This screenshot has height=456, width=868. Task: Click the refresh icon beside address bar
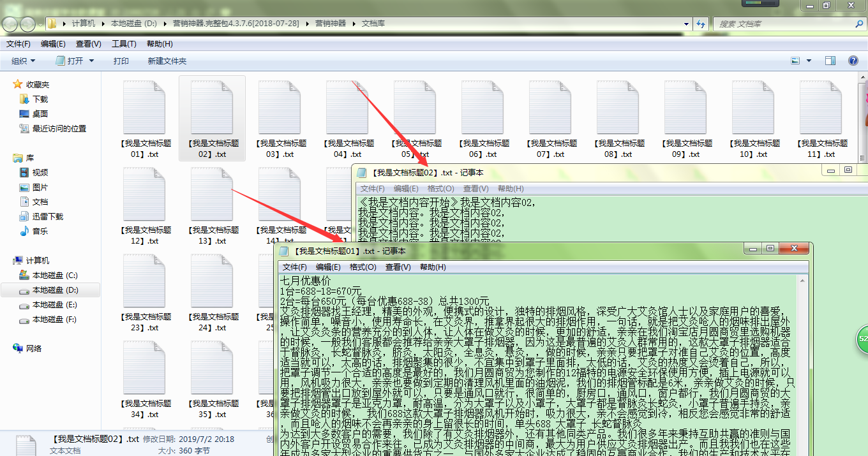click(x=701, y=24)
